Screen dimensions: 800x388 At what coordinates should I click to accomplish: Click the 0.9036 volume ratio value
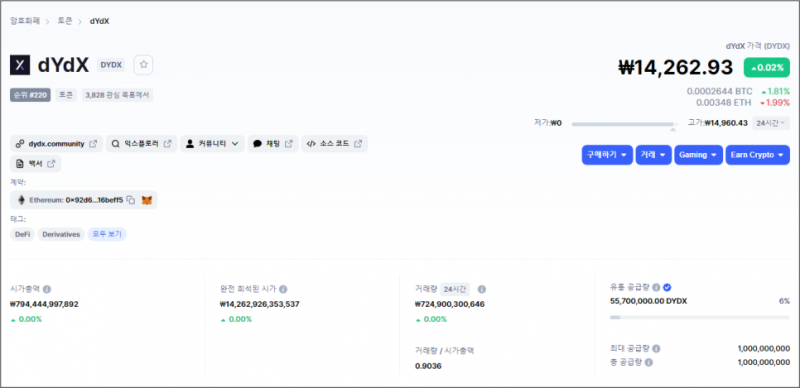(428, 366)
